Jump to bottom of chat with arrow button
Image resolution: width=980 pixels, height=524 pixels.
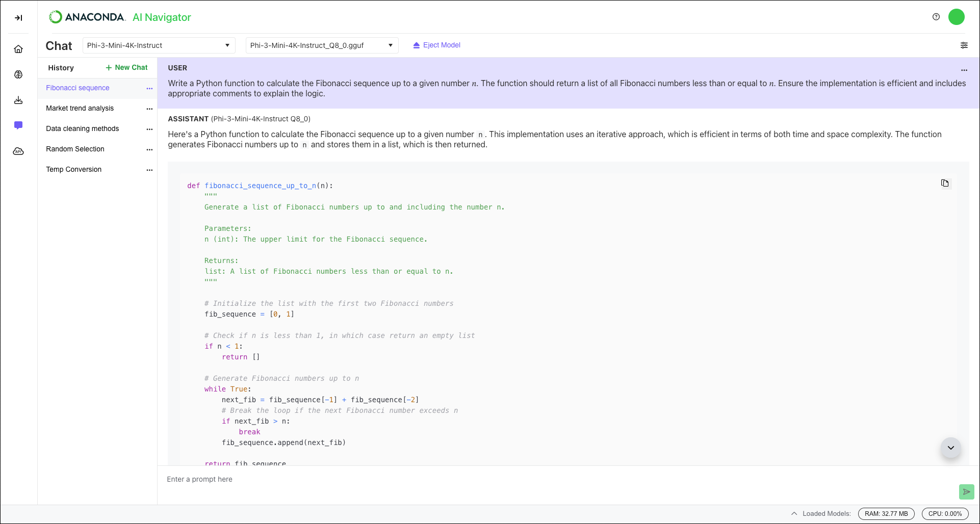951,448
